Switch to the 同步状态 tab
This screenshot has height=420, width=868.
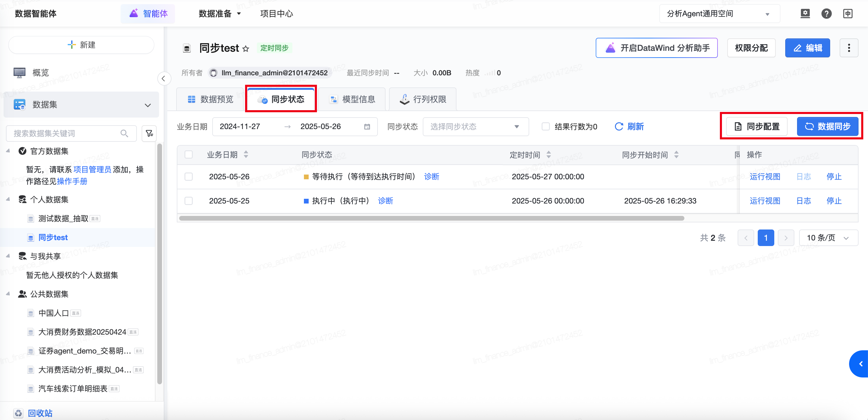(281, 99)
